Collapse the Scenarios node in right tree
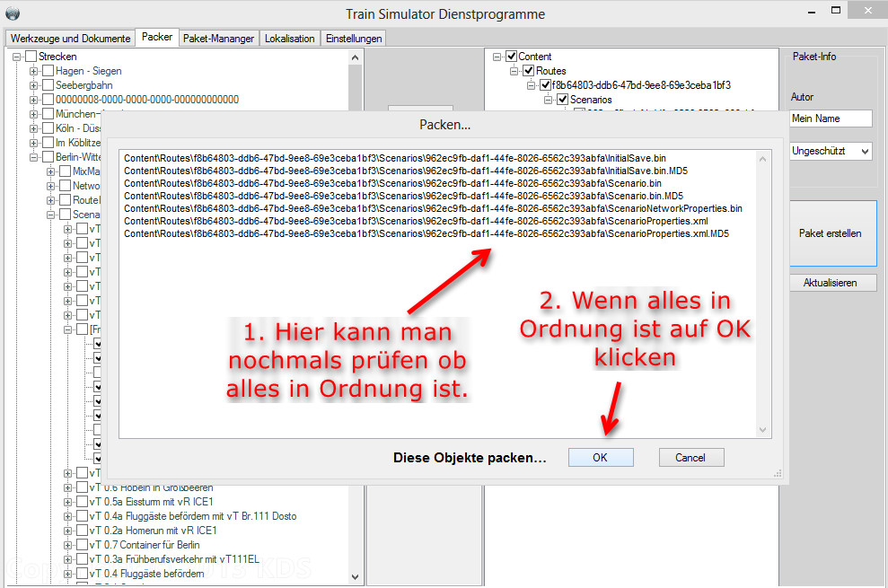 pyautogui.click(x=548, y=100)
